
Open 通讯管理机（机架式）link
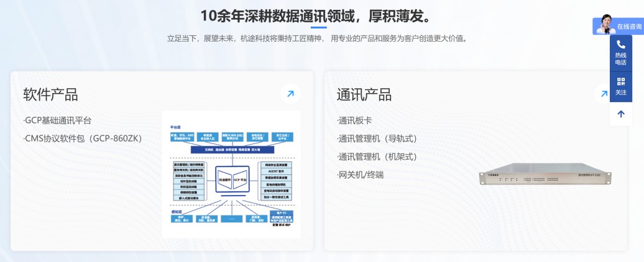[x=377, y=156]
